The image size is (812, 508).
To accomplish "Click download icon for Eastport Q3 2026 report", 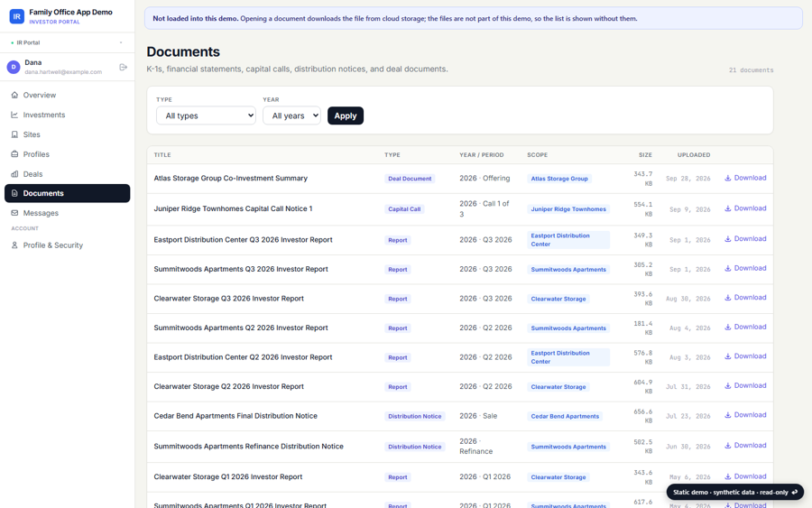I will (727, 239).
